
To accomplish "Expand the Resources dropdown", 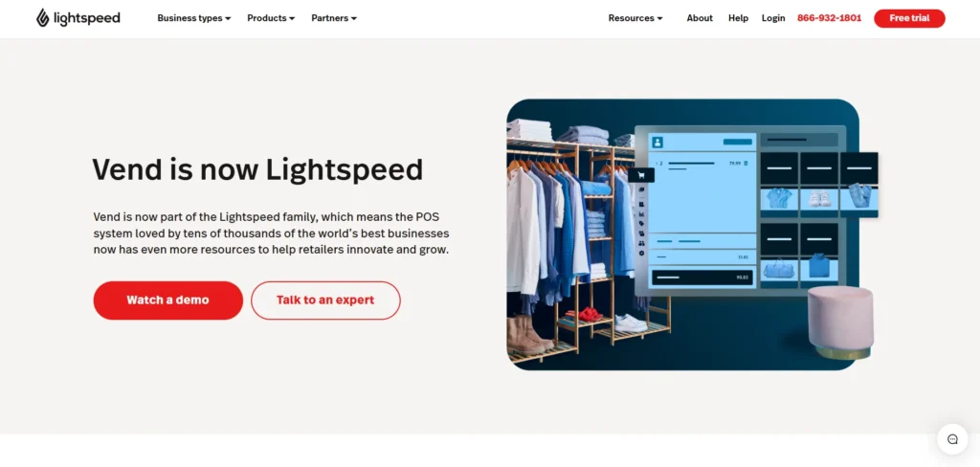I will point(635,18).
